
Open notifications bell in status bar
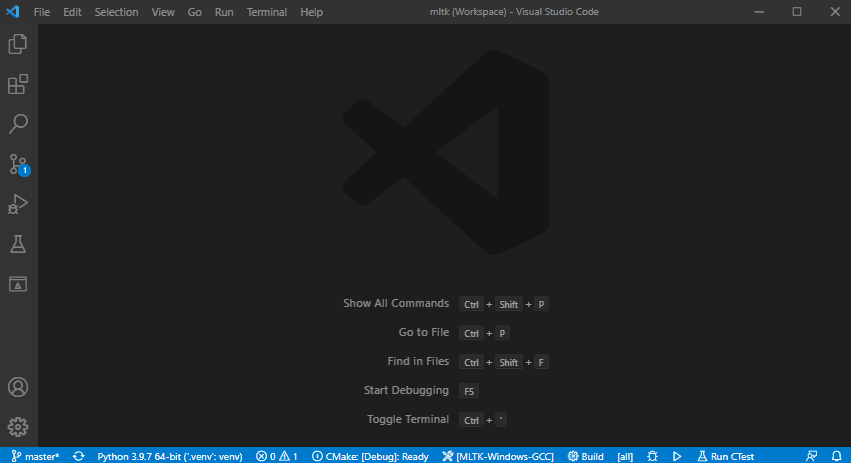836,456
